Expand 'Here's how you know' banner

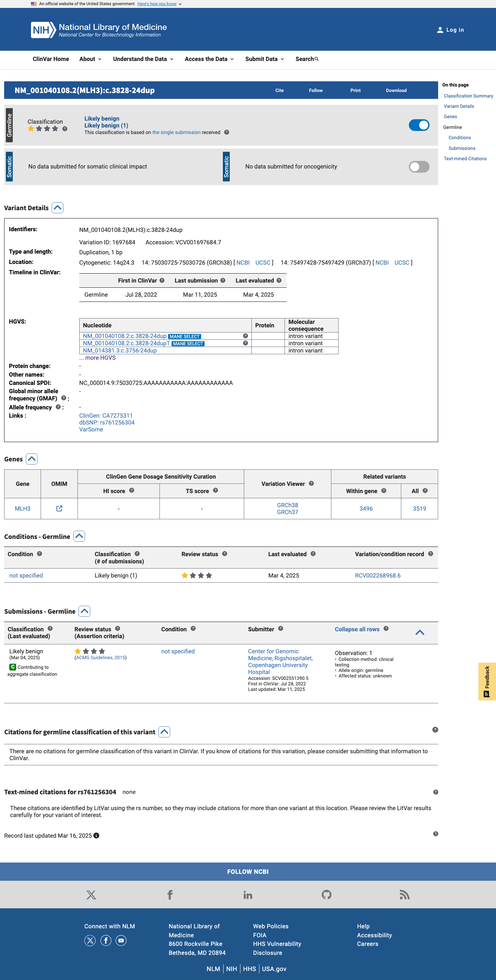[159, 4]
